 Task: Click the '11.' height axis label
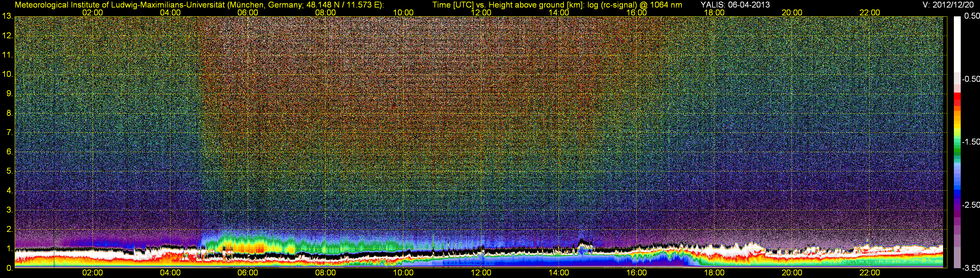[x=7, y=55]
